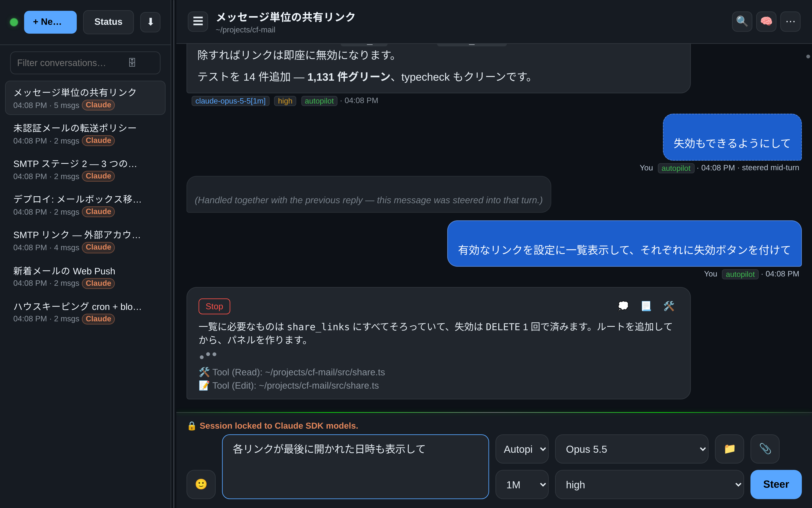Open the emoji smiley picker
Viewport: 812px width, 508px height.
[x=201, y=484]
